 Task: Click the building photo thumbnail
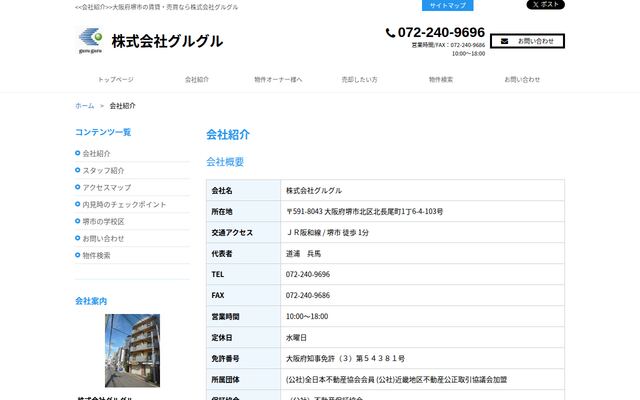coord(132,351)
